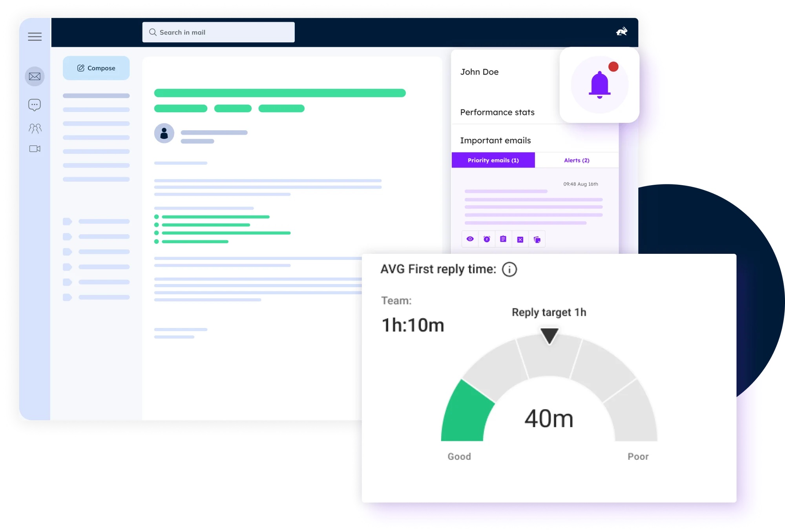785x532 pixels.
Task: Click the info icon beside AVG First reply time
Action: (x=509, y=269)
